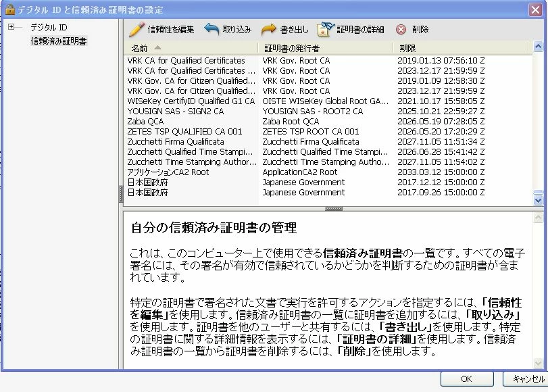Select the Zucchetti Firma Qualificata name entry
Viewport: 548px width, 392px height.
[176, 142]
